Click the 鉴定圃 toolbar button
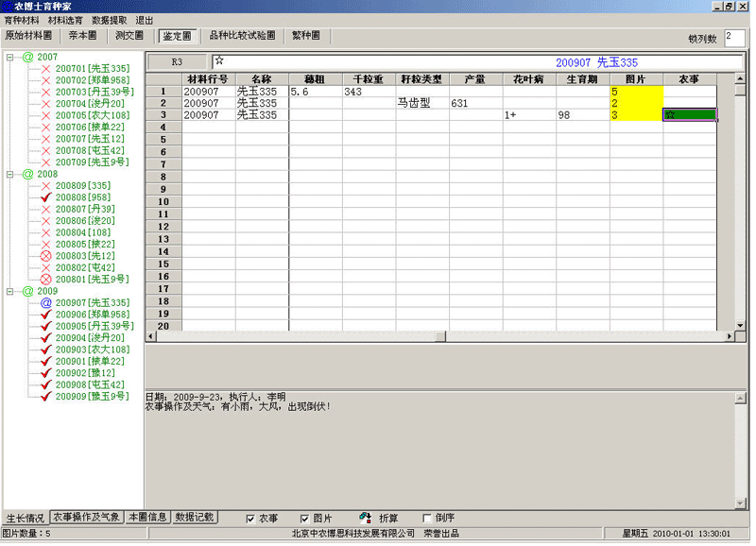The width and height of the screenshot is (756, 546). click(177, 36)
